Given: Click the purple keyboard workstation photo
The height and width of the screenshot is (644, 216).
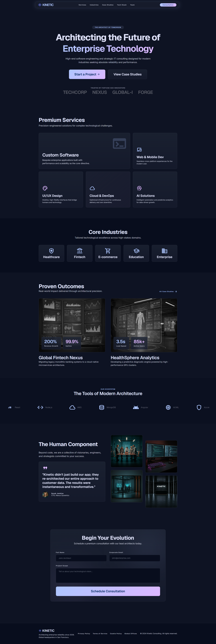Looking at the screenshot, I should (x=161, y=457).
